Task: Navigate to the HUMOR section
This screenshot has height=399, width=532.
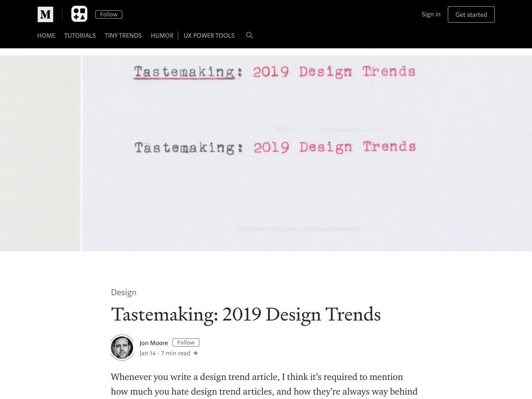Action: pyautogui.click(x=162, y=35)
